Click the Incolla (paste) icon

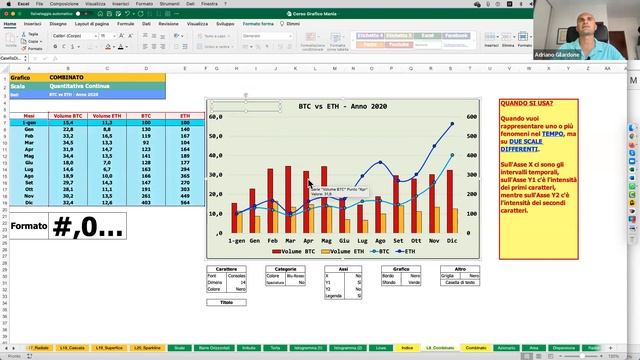click(x=11, y=39)
